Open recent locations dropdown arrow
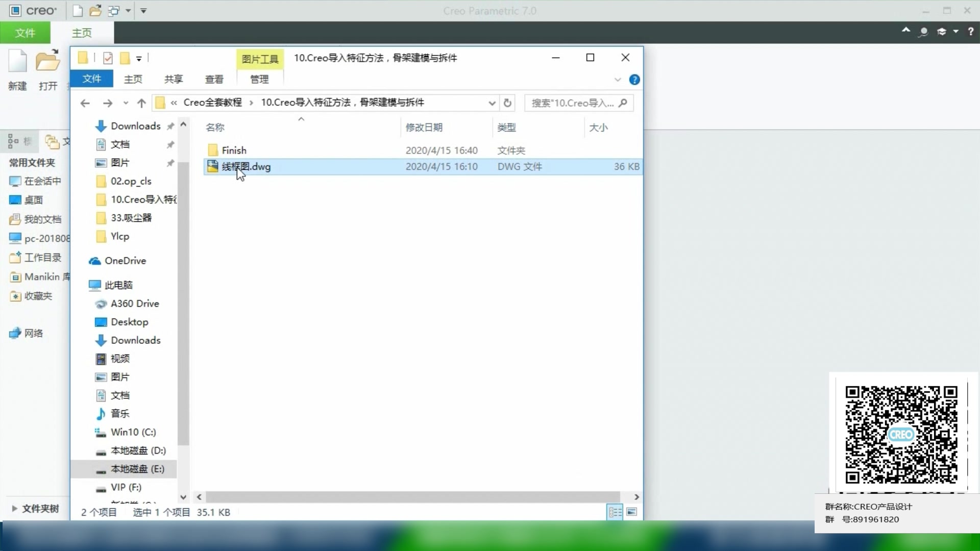980x551 pixels. point(126,103)
